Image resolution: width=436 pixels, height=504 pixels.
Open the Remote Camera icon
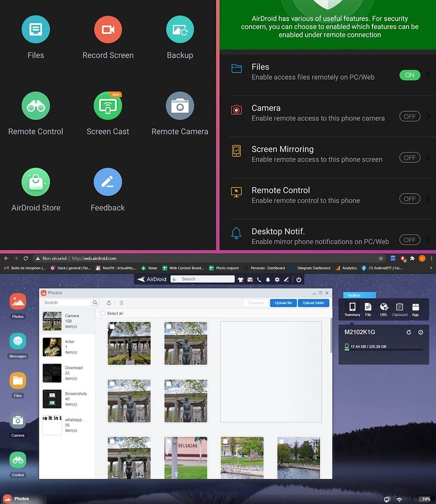pyautogui.click(x=180, y=106)
